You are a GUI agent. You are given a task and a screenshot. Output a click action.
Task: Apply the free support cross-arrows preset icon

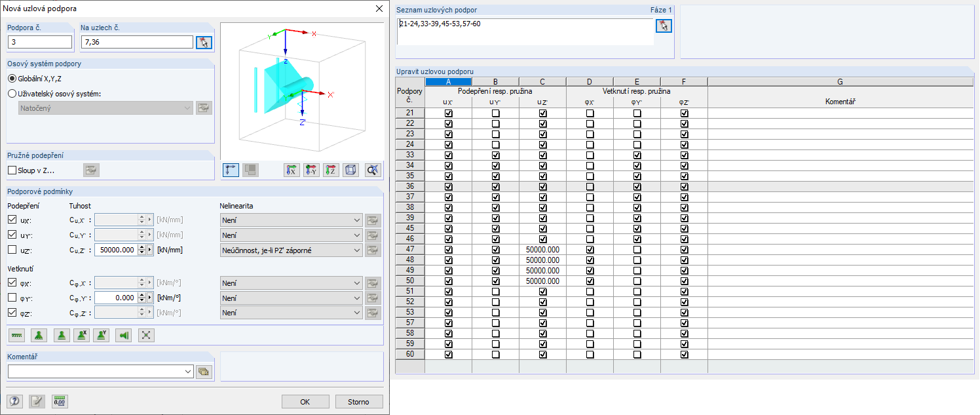tap(146, 335)
